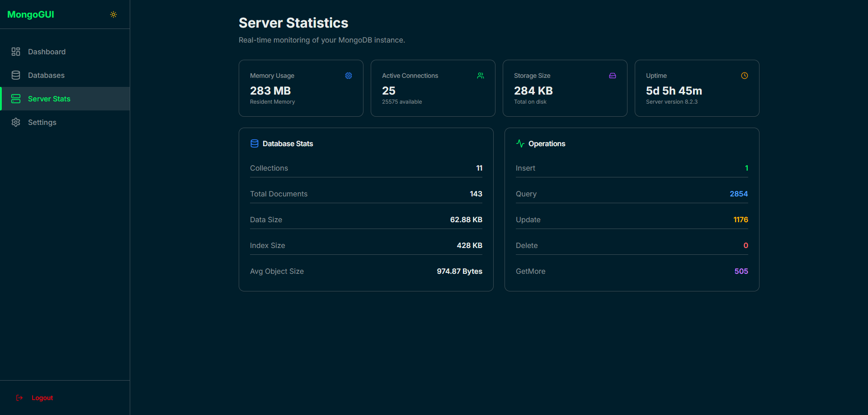Select the Server Stats navigation label
The image size is (868, 415).
click(x=50, y=99)
